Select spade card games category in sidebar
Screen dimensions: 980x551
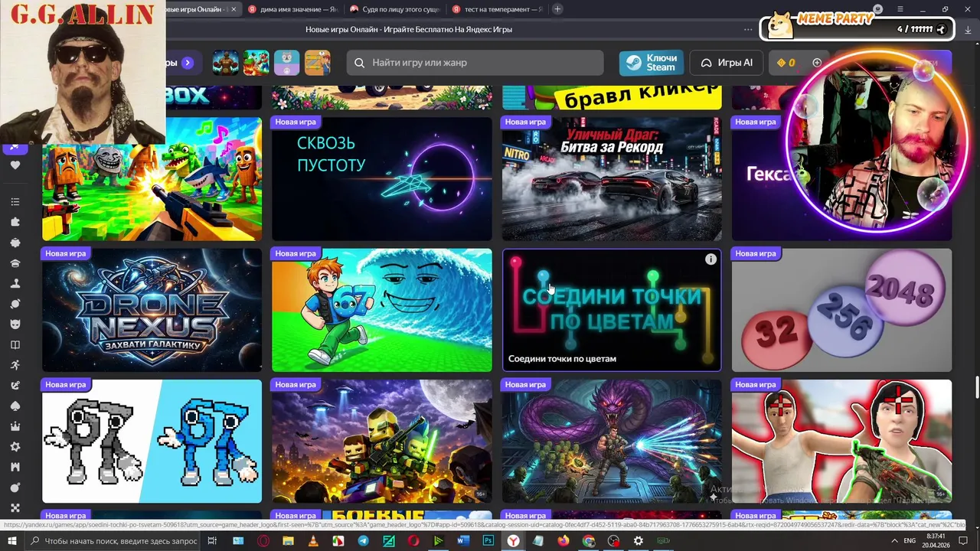click(15, 406)
